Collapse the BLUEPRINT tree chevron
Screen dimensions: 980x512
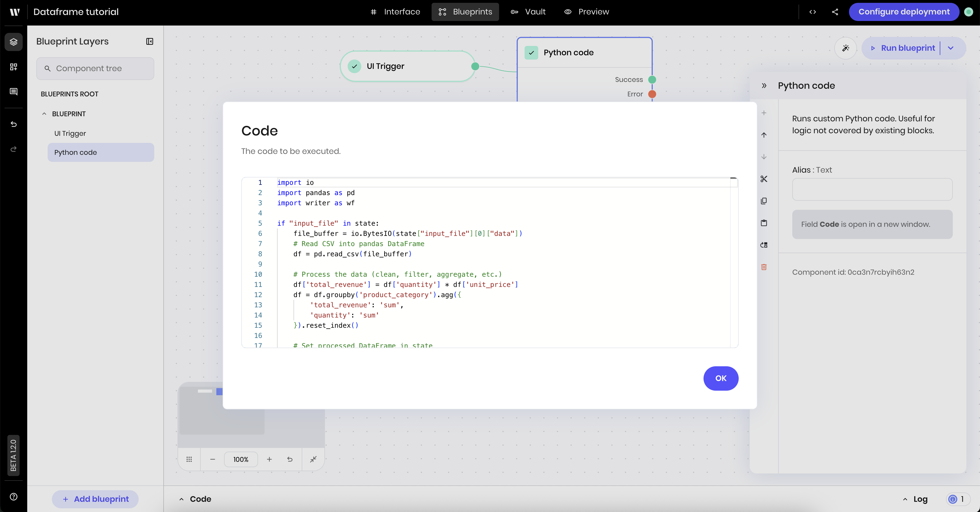pos(44,114)
